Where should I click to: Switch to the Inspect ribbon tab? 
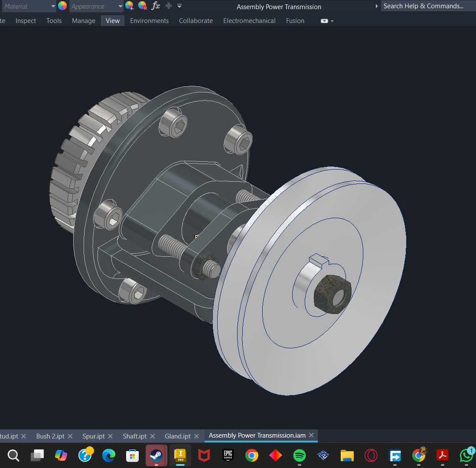click(x=26, y=21)
